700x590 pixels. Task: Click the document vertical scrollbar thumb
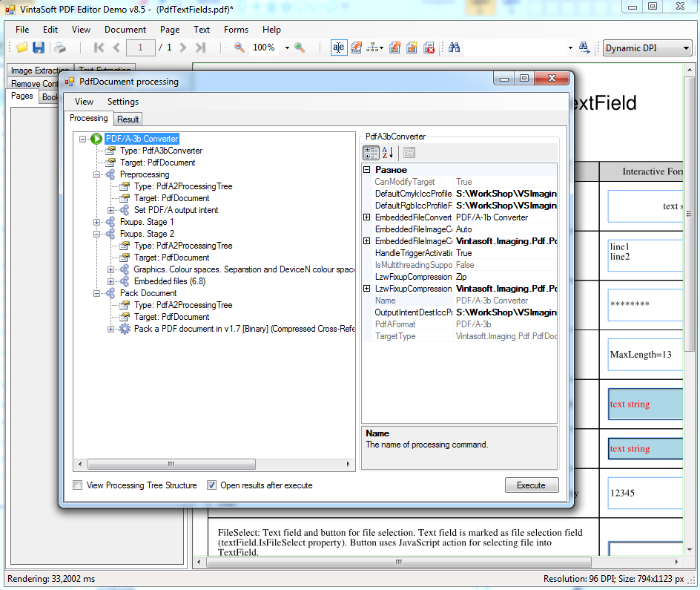[690, 214]
